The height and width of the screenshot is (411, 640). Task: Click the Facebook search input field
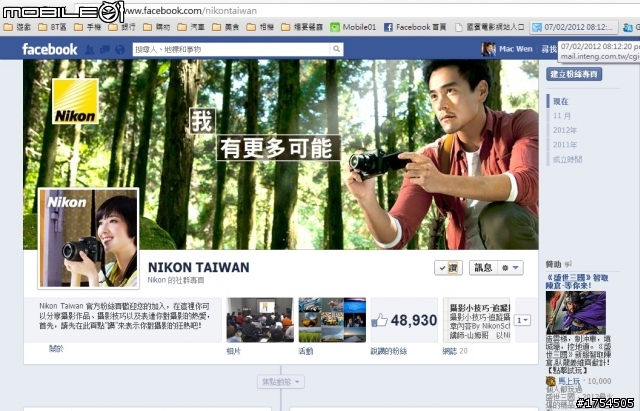[x=231, y=49]
